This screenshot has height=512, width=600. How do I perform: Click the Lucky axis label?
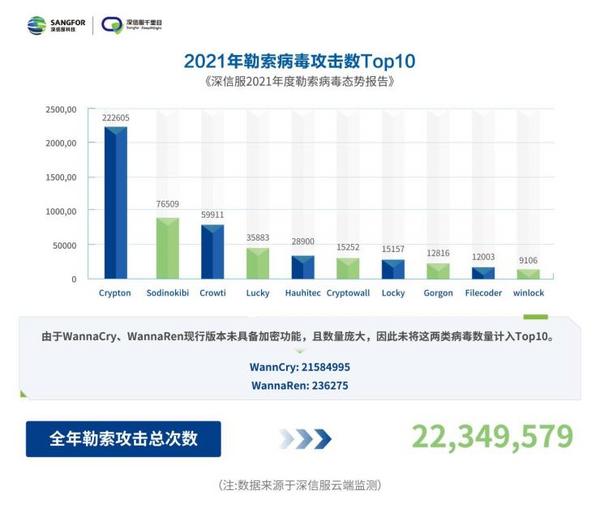(258, 293)
